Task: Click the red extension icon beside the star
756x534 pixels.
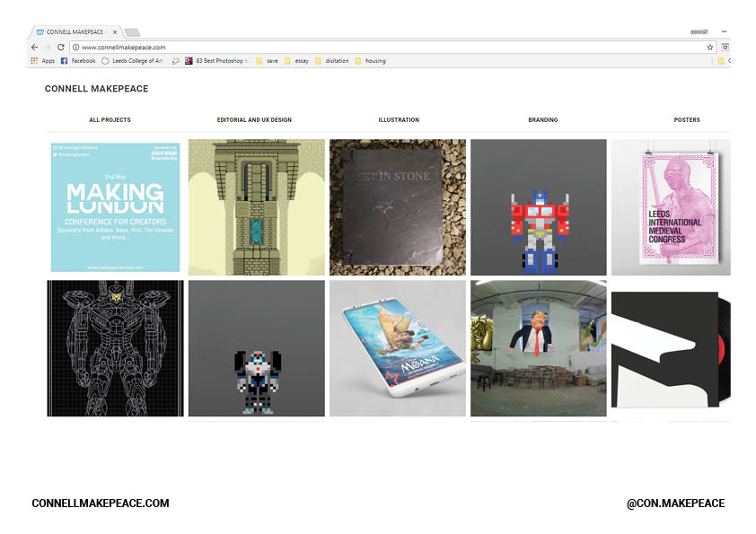Action: 725,48
